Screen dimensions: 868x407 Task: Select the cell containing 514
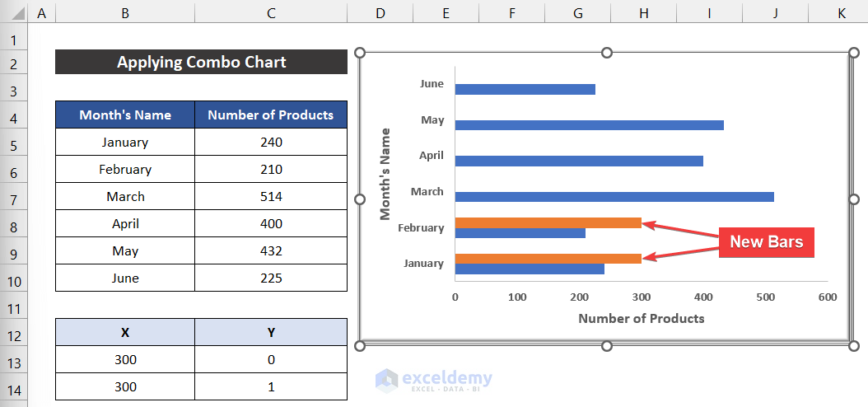tap(271, 197)
